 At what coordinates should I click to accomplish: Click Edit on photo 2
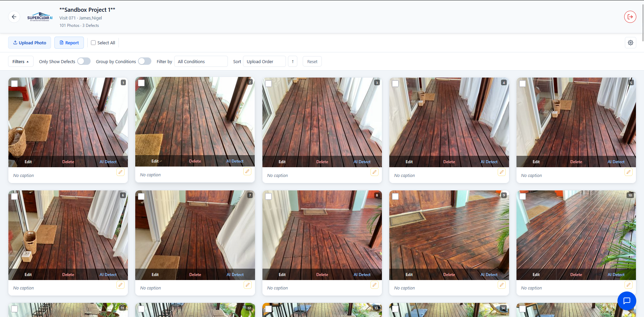pos(155,161)
